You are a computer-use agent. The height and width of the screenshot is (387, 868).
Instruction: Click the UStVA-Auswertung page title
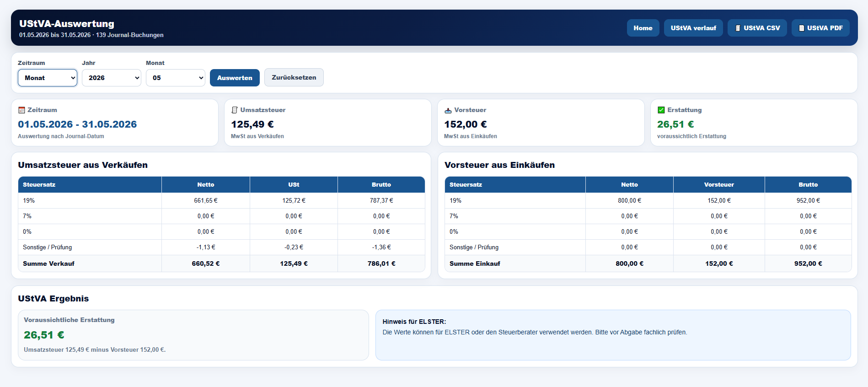(67, 24)
